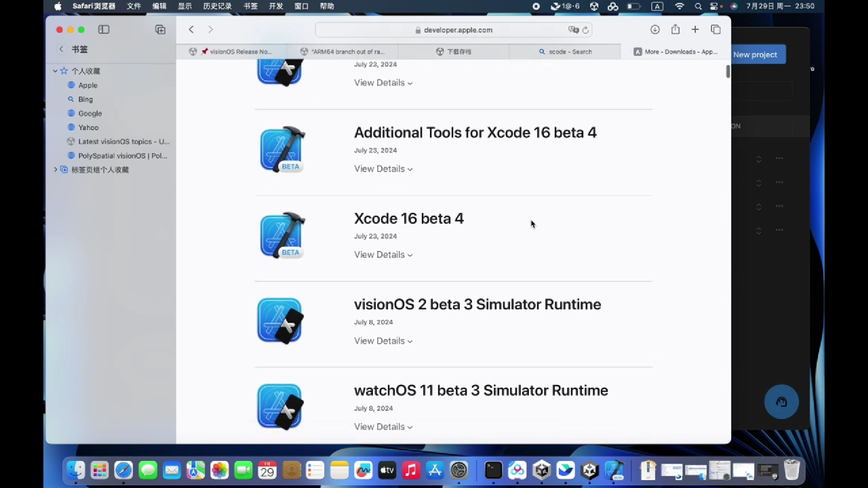Open Spotlight search in menu bar
Image resolution: width=868 pixels, height=488 pixels.
pyautogui.click(x=698, y=6)
